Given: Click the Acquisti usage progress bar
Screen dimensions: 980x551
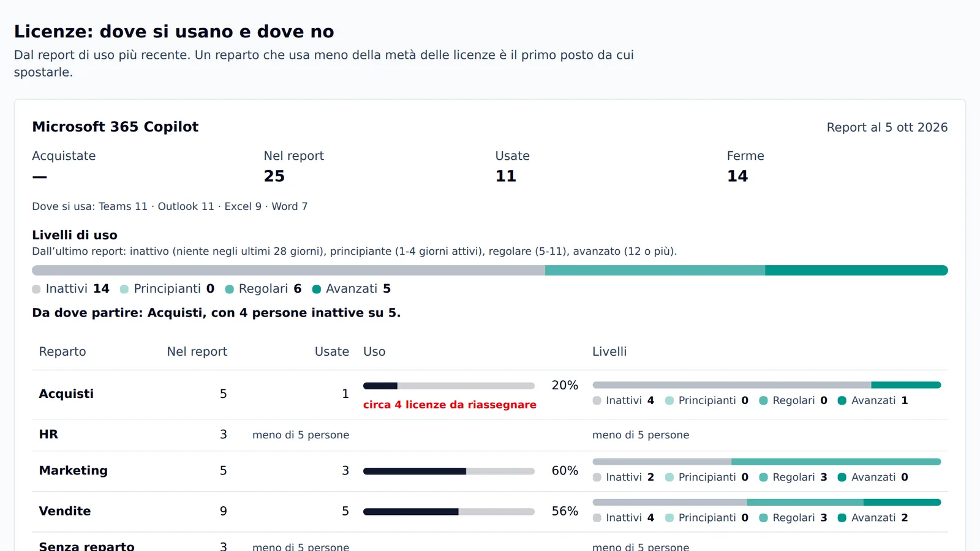Looking at the screenshot, I should point(449,386).
